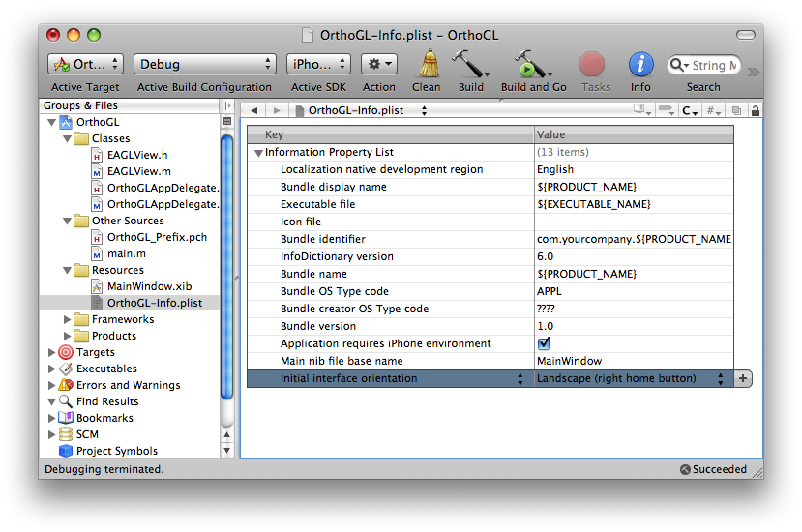This screenshot has height=532, width=802.
Task: Open the Active SDK iPhone popup
Action: 318,64
